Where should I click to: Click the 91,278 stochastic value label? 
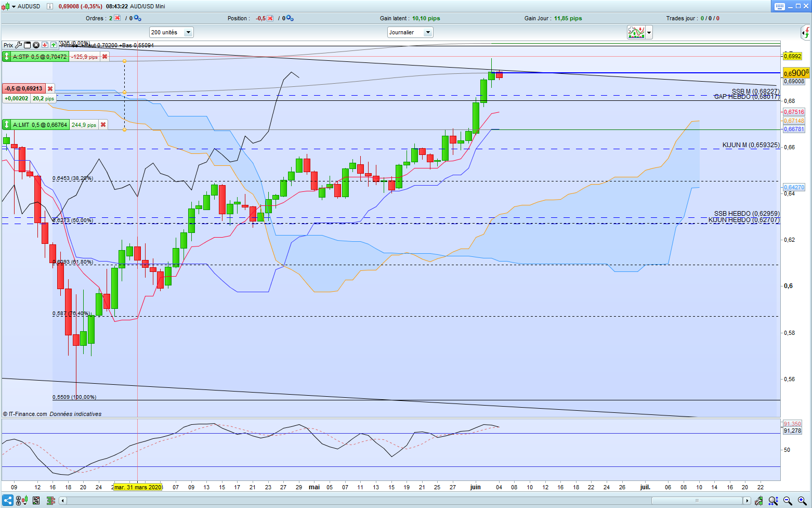[x=792, y=431]
